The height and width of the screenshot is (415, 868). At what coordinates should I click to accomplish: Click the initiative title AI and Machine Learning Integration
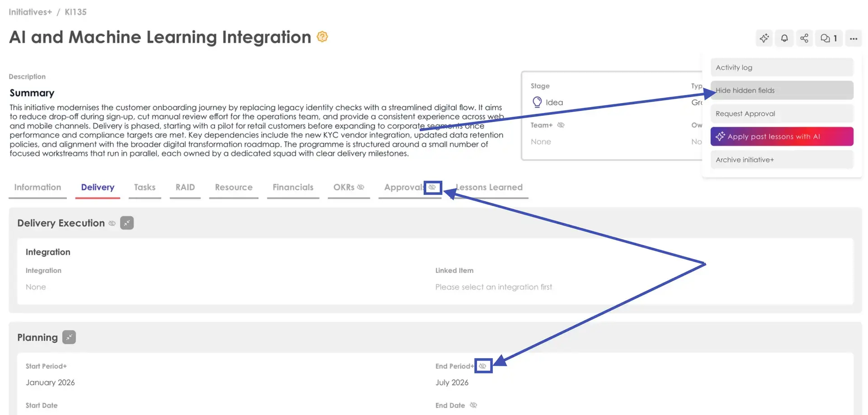[x=160, y=37]
